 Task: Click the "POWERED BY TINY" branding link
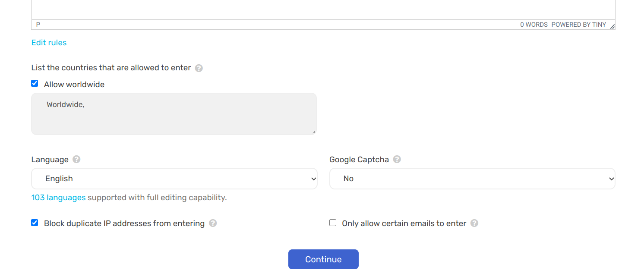click(x=579, y=24)
